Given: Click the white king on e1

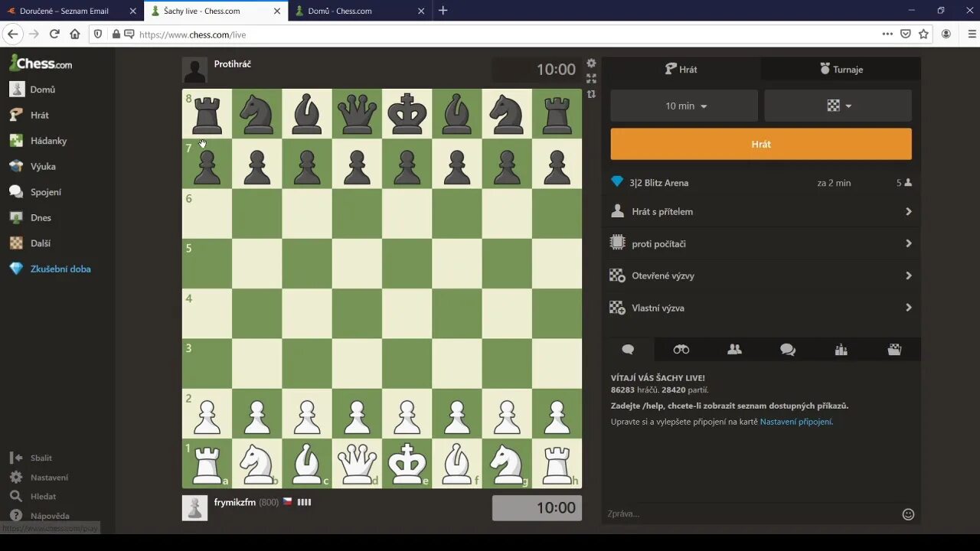Looking at the screenshot, I should (x=407, y=464).
